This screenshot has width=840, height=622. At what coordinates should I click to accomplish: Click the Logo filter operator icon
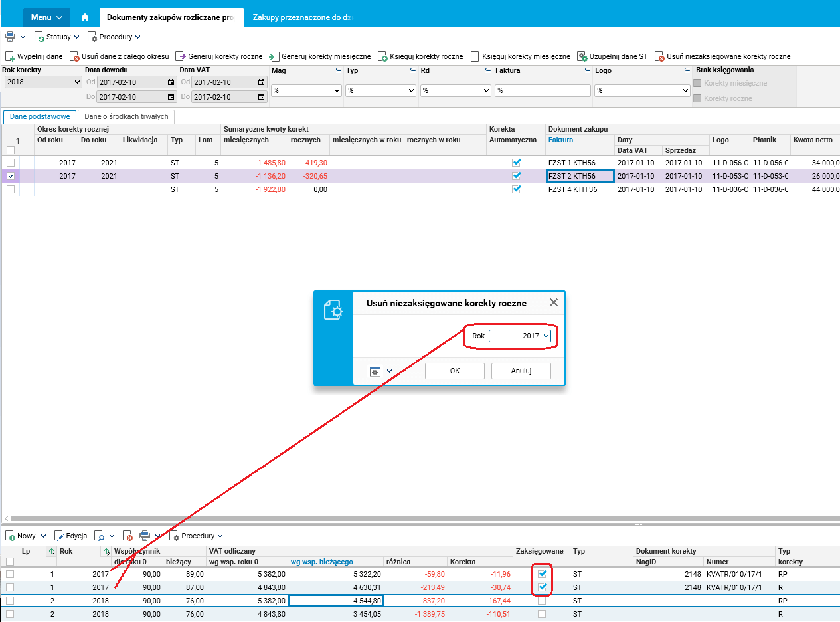point(687,70)
